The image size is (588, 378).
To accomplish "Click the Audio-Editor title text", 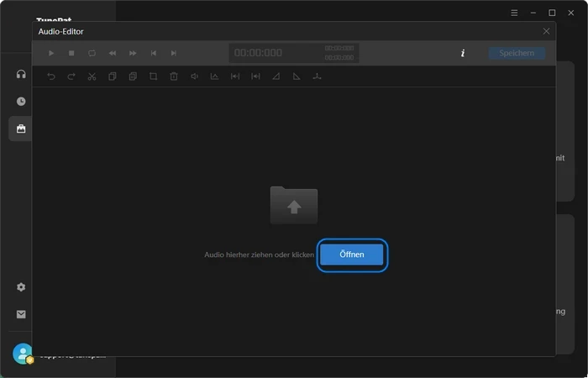I will point(60,32).
